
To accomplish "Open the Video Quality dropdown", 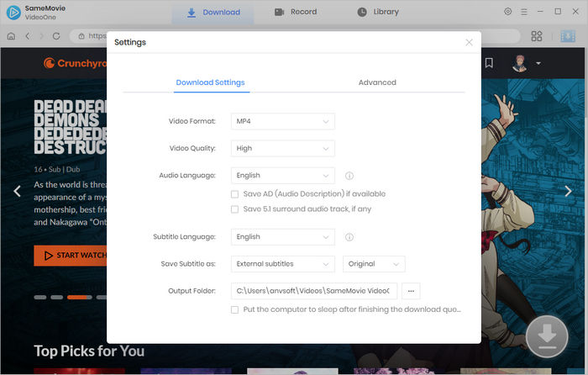I will point(283,149).
